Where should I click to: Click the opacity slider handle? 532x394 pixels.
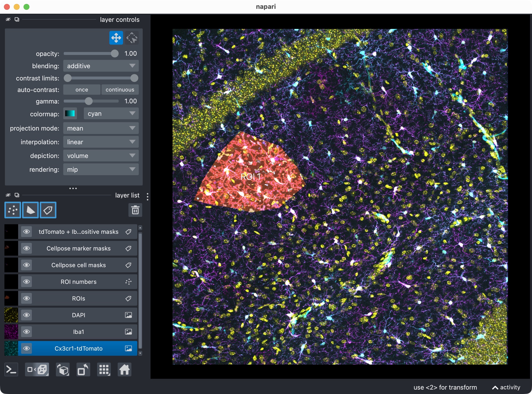[114, 53]
